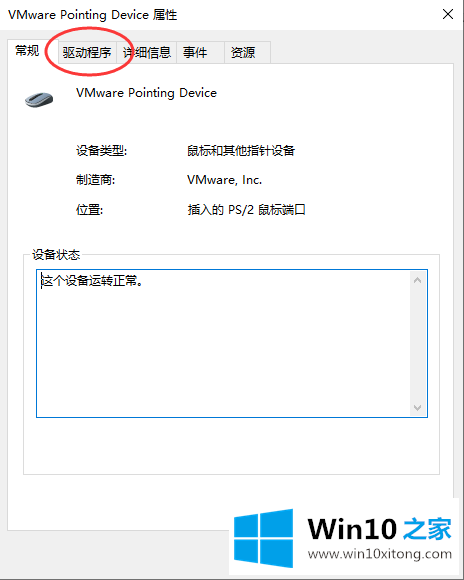Click inside the 设备状态 text box
464x580 pixels.
[223, 343]
